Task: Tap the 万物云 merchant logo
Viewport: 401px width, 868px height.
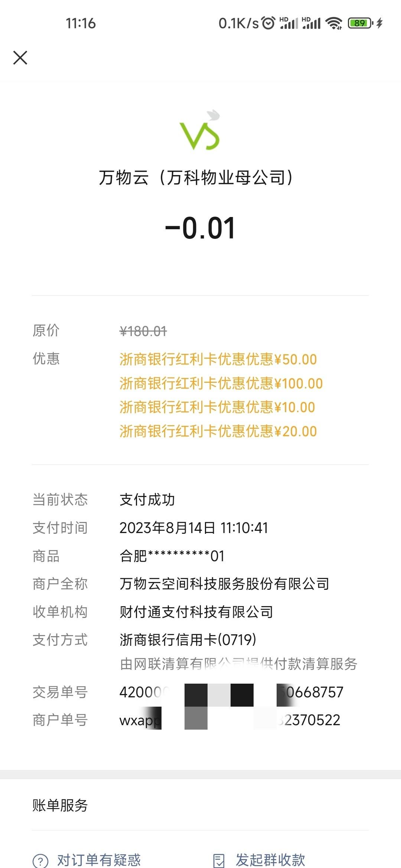Action: click(200, 130)
